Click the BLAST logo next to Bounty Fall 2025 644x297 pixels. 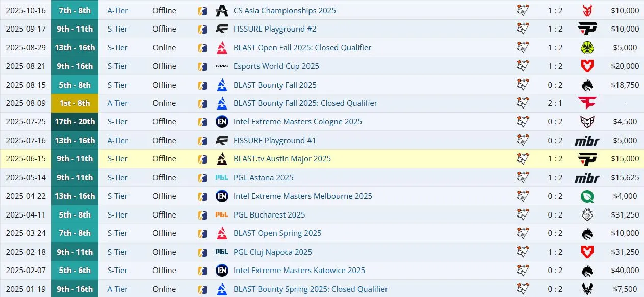(222, 85)
